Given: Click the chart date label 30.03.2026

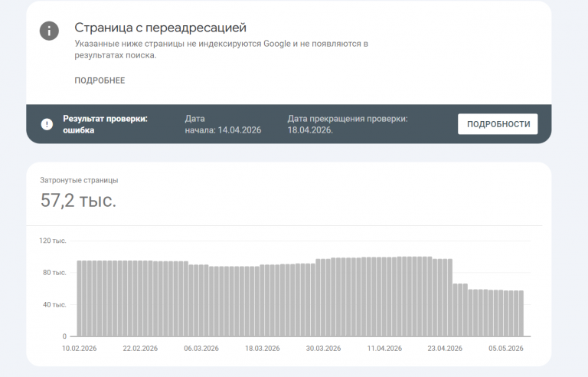Looking at the screenshot, I should click(x=323, y=349).
